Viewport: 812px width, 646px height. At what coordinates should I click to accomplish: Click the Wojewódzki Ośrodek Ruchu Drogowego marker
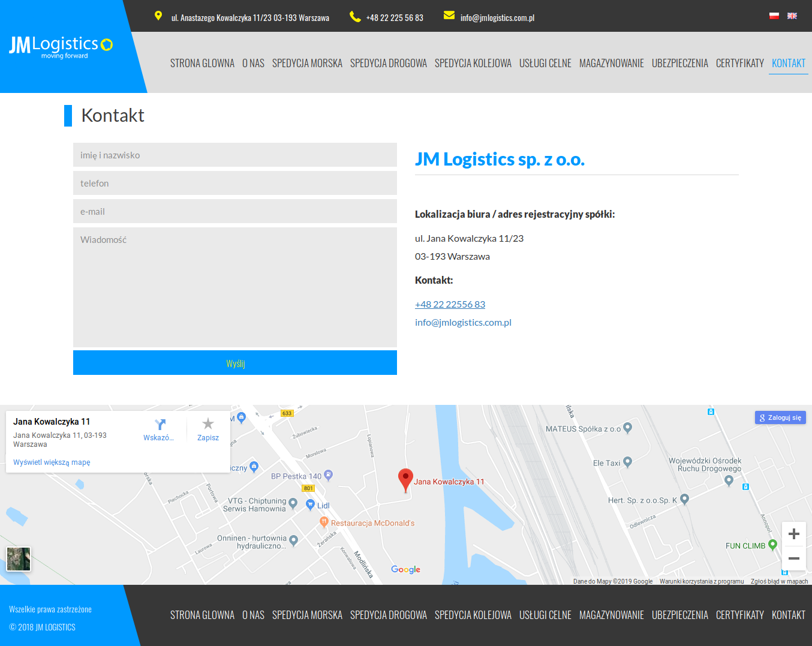click(x=729, y=480)
